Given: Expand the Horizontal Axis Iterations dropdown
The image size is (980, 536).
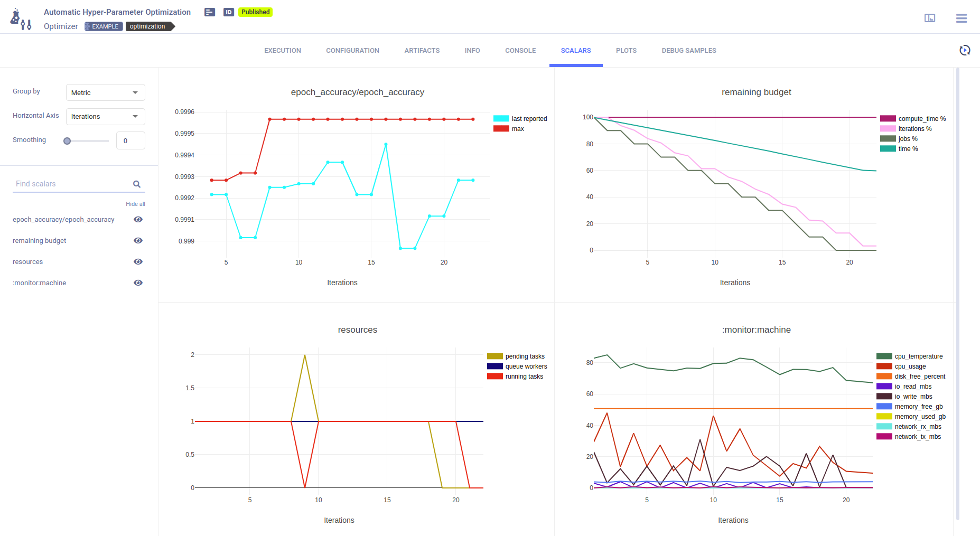Looking at the screenshot, I should click(x=105, y=117).
